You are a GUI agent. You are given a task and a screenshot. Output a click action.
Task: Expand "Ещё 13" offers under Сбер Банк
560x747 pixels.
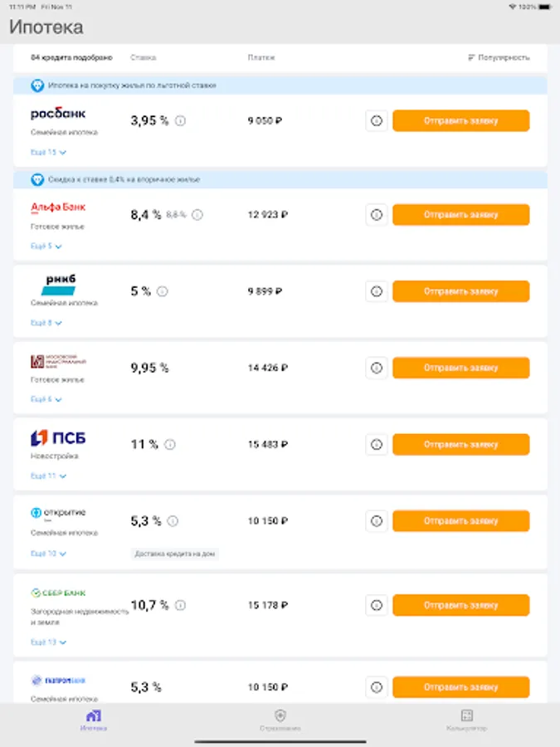(x=48, y=642)
